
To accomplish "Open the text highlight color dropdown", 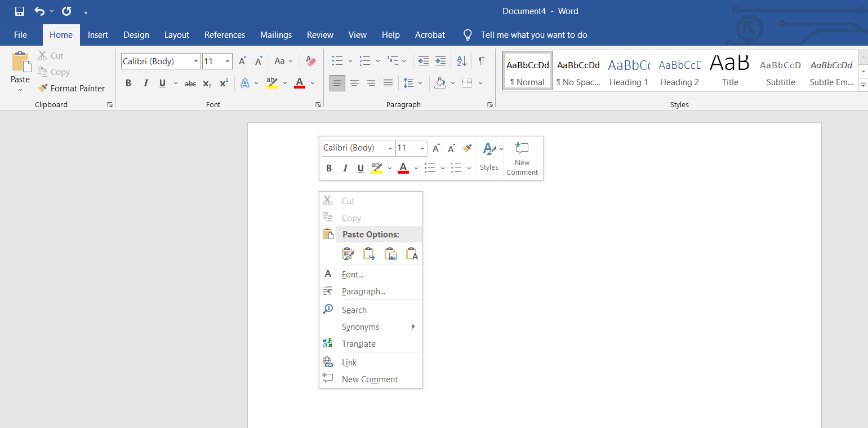I will coord(285,83).
